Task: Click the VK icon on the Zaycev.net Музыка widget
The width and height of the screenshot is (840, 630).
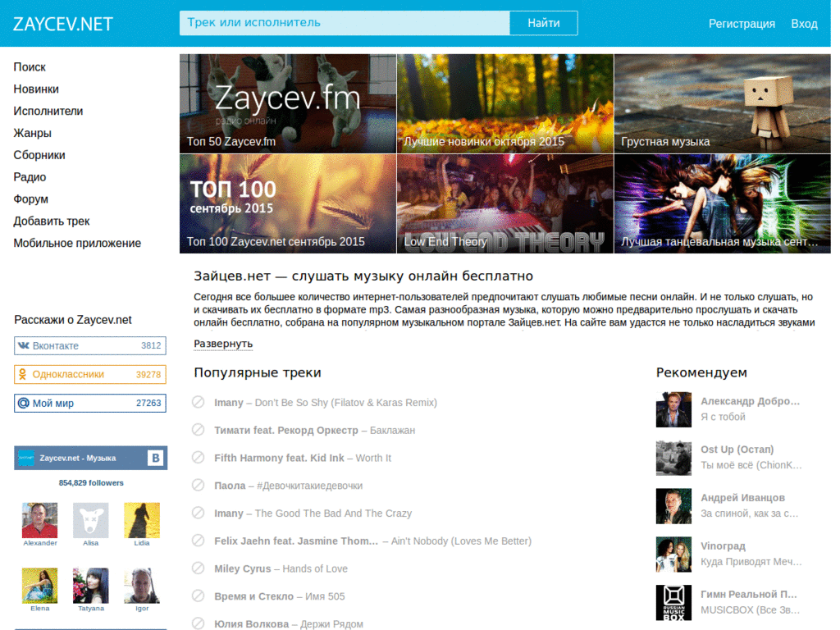Action: [155, 459]
